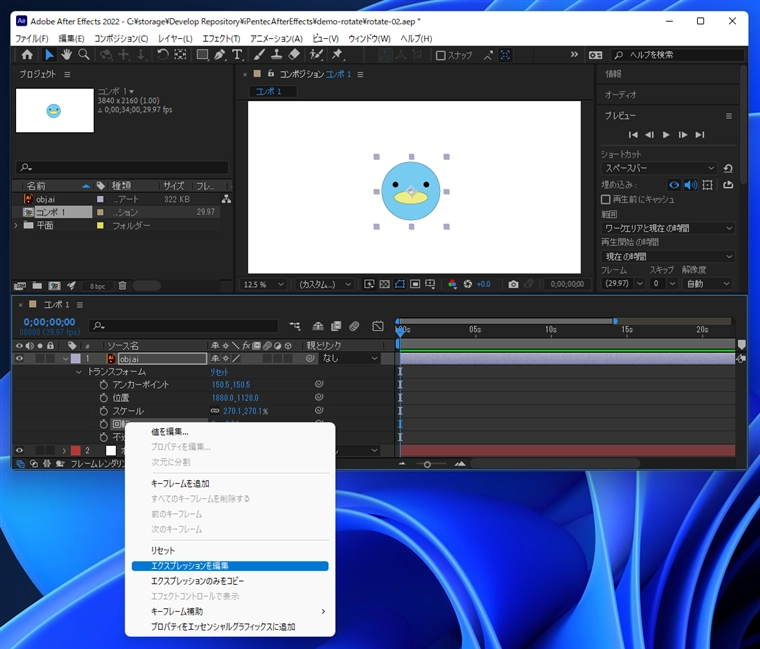
Task: Reset preview shortcut settings icon
Action: tap(728, 168)
